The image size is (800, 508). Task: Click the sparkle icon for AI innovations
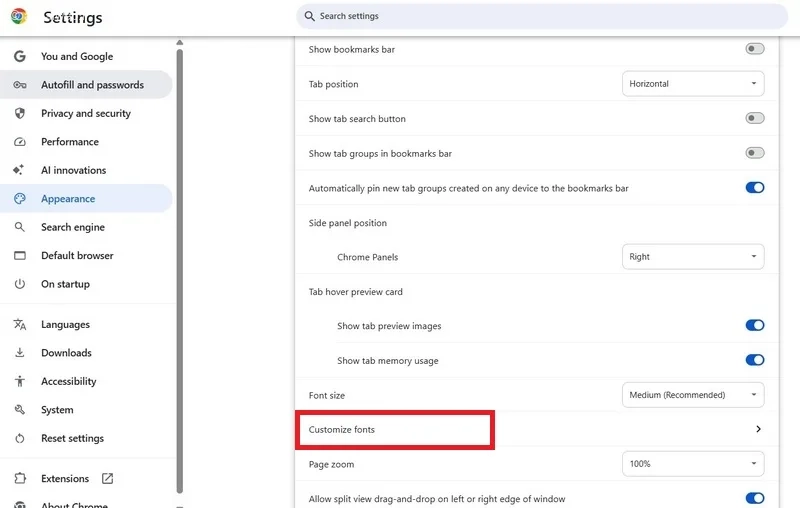(19, 170)
